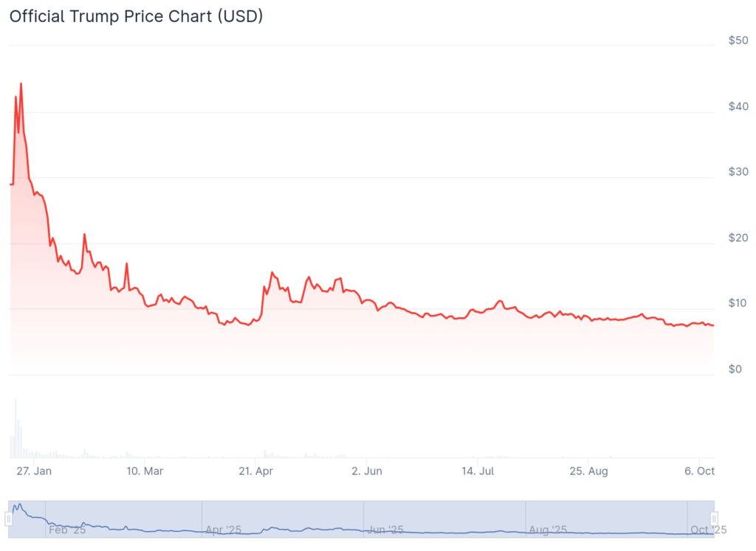The height and width of the screenshot is (551, 756).
Task: Click the right navigator range handle
Action: click(x=714, y=519)
